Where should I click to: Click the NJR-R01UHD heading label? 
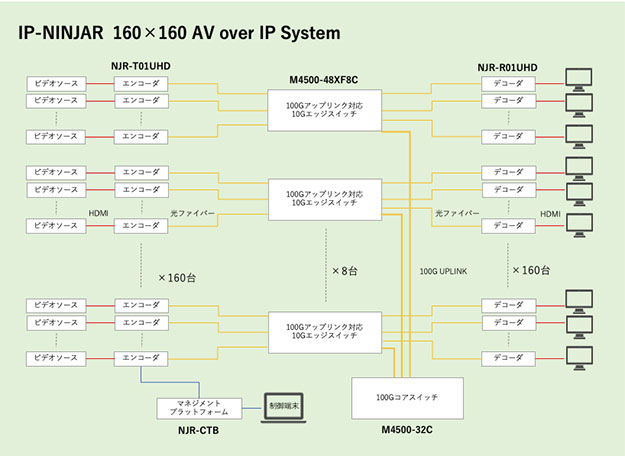pos(507,66)
